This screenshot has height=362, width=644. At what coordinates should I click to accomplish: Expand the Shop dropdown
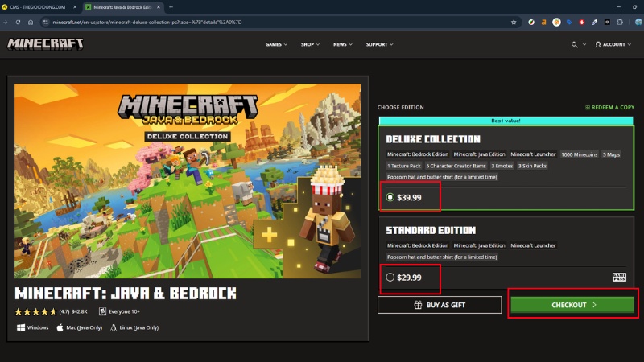(310, 44)
